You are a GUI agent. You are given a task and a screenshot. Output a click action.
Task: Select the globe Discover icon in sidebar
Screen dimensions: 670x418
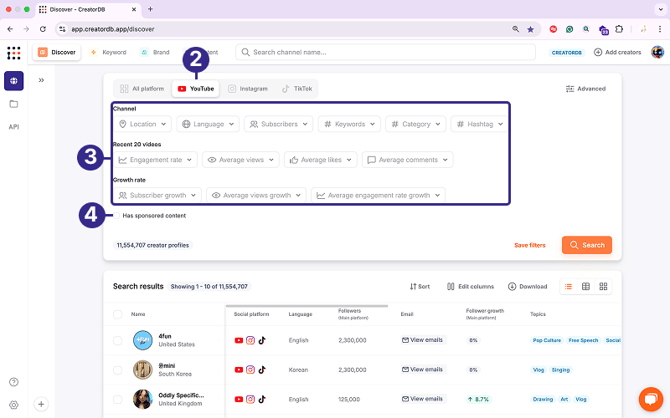(x=14, y=81)
